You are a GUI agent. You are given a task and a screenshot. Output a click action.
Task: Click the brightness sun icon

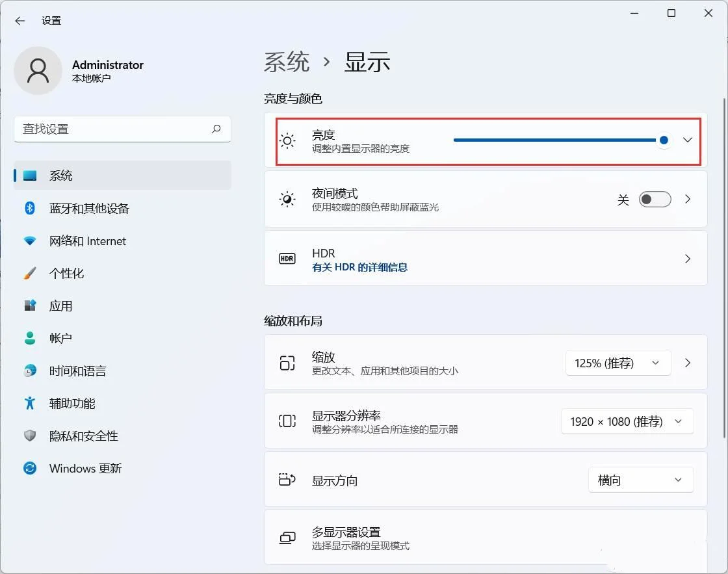click(x=287, y=140)
